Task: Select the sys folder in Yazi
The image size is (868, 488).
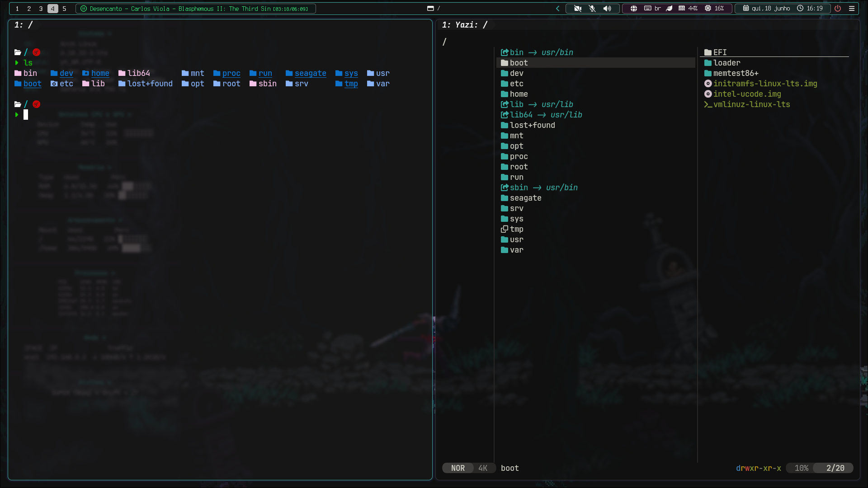Action: 596,219
